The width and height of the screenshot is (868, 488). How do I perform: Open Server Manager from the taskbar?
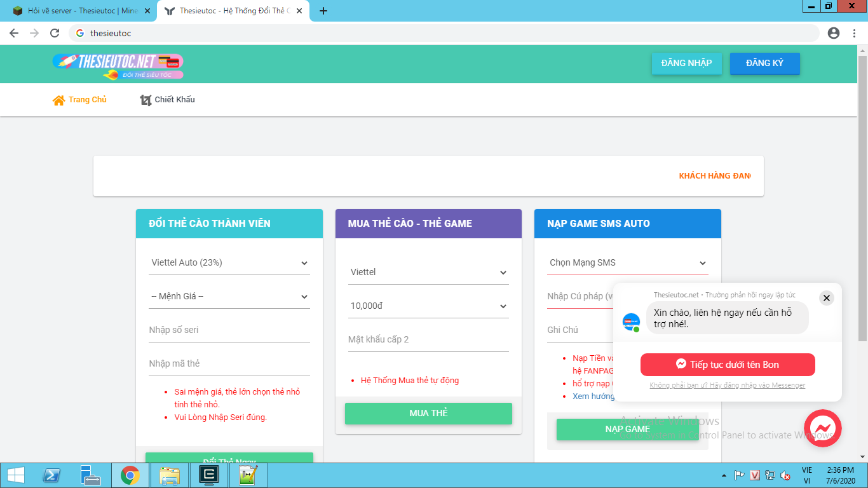[91, 475]
